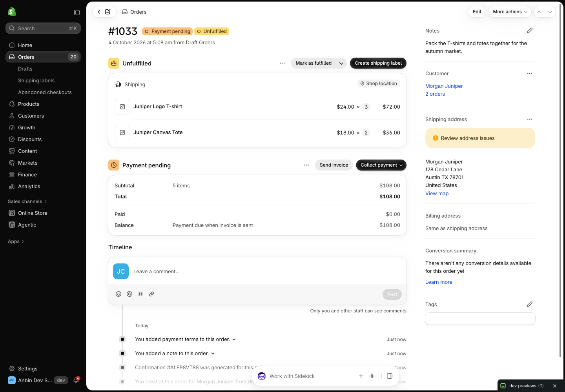Mention a staff member with @ icon
Viewport: 565px width, 392px height.
(129, 294)
